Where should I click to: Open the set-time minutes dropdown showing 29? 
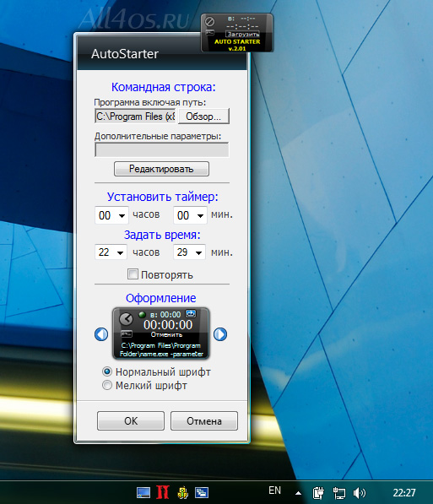coord(189,252)
